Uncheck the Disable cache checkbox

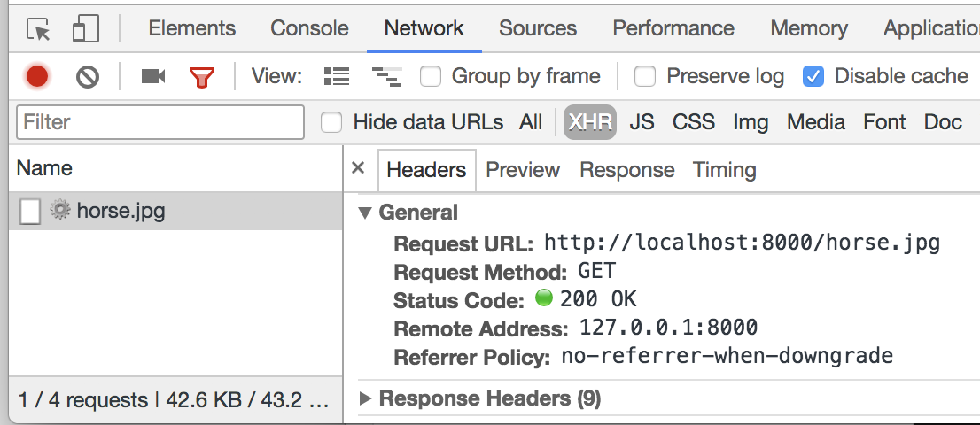click(x=813, y=77)
